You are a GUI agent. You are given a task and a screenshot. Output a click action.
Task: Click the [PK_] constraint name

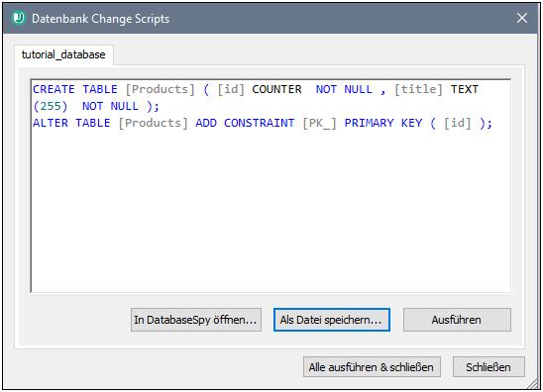(x=319, y=123)
